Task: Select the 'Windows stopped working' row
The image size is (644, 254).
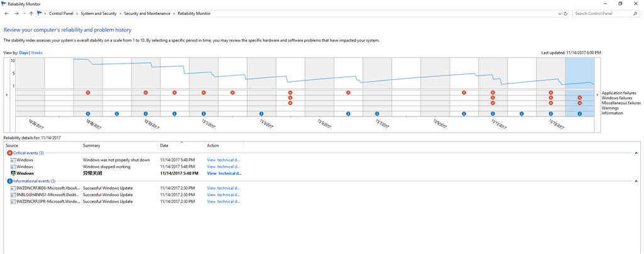Action: coord(125,167)
